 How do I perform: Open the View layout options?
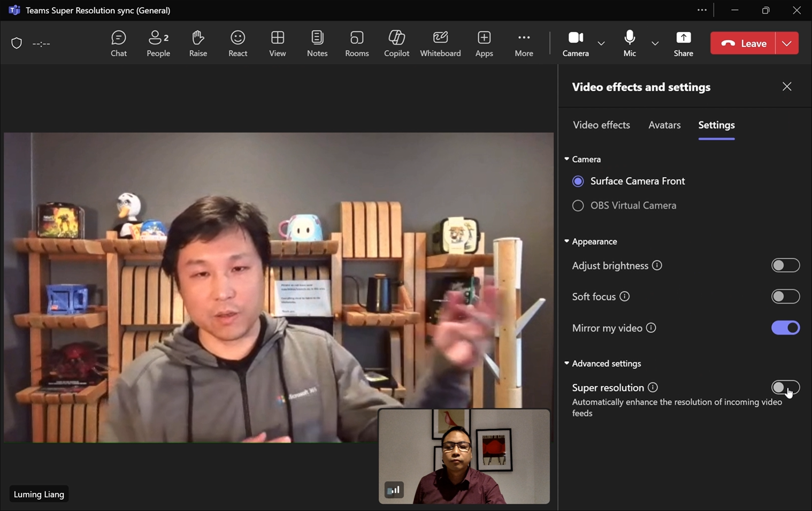278,43
